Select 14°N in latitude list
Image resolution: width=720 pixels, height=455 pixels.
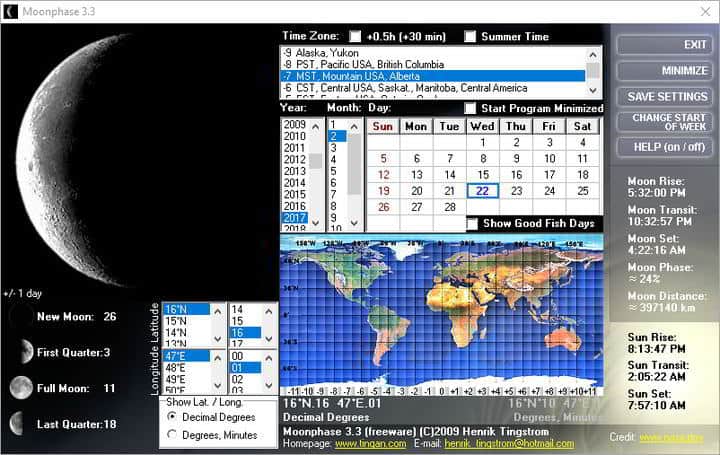[x=187, y=332]
